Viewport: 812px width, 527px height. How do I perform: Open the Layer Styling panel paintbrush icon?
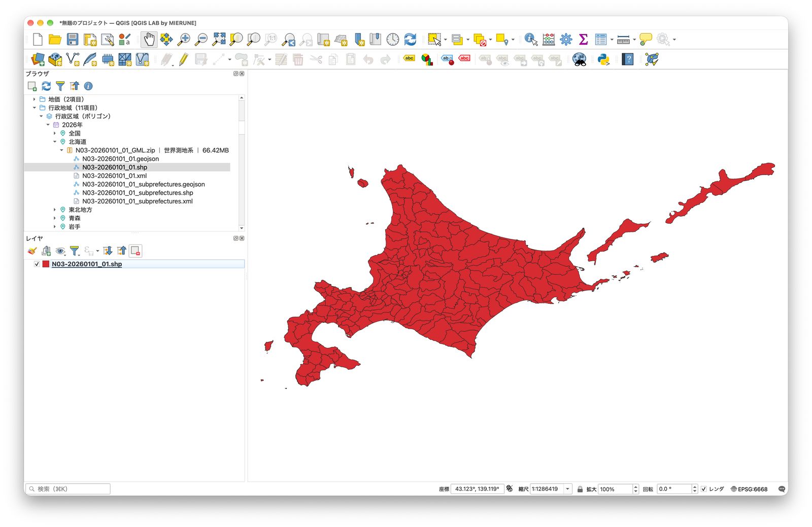point(32,251)
